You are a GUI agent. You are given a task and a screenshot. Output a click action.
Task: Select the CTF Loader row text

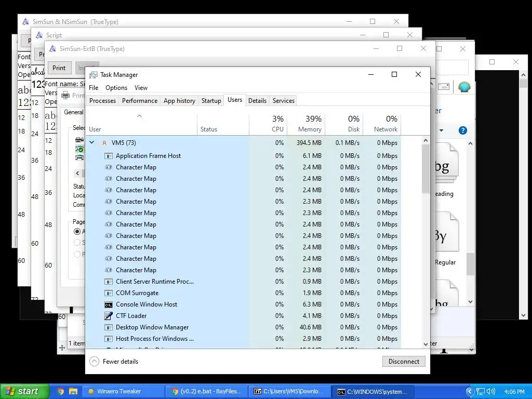[131, 316]
